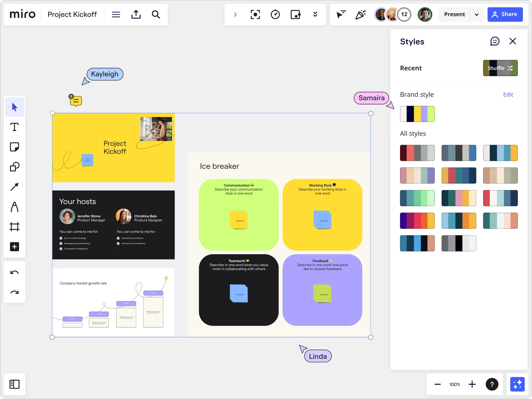Image resolution: width=532 pixels, height=399 pixels.
Task: Click the focus frame icon in toolbar
Action: 255,15
